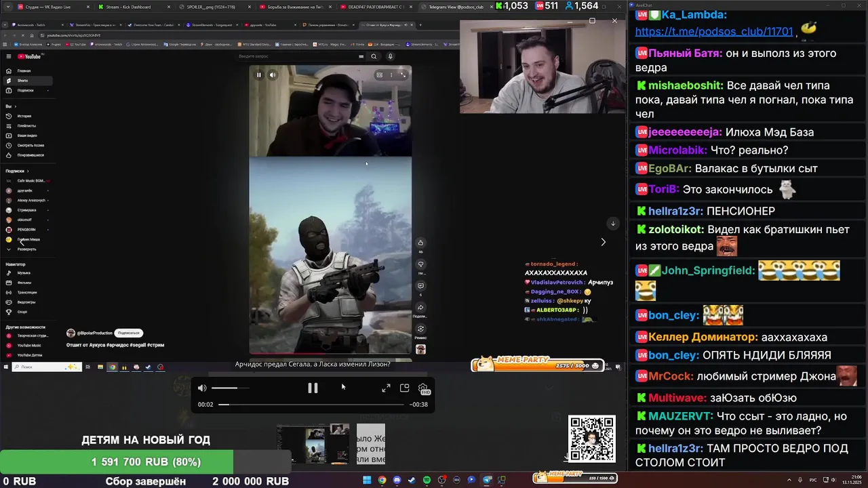Adjust the overlay player volume slider
The width and height of the screenshot is (868, 488).
(230, 388)
